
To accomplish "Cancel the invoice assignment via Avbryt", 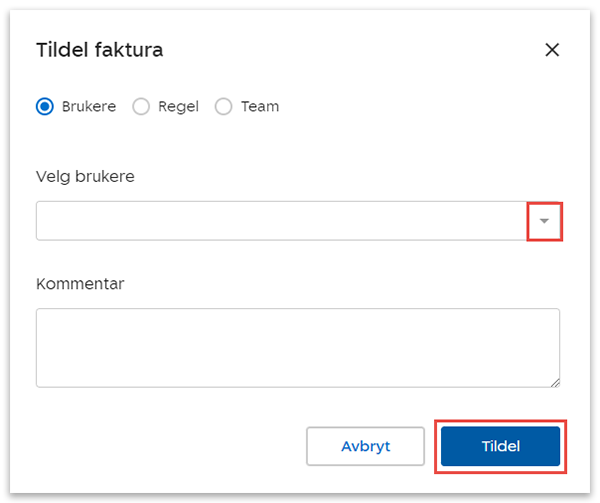I will [366, 446].
